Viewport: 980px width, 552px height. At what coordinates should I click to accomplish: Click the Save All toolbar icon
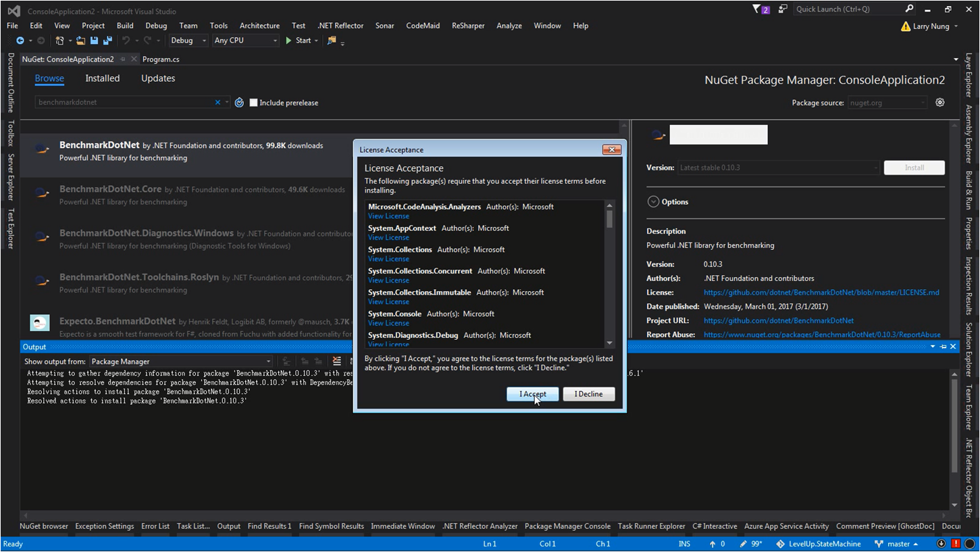(107, 41)
